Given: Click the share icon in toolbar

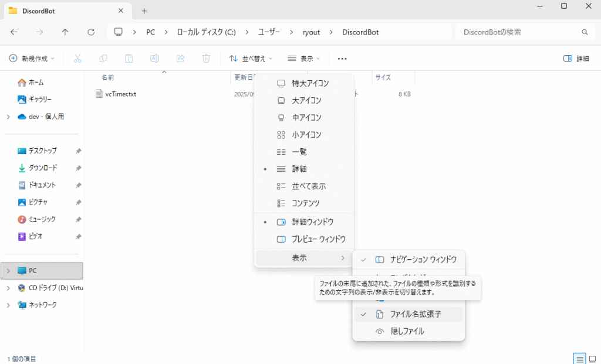Looking at the screenshot, I should (x=181, y=59).
